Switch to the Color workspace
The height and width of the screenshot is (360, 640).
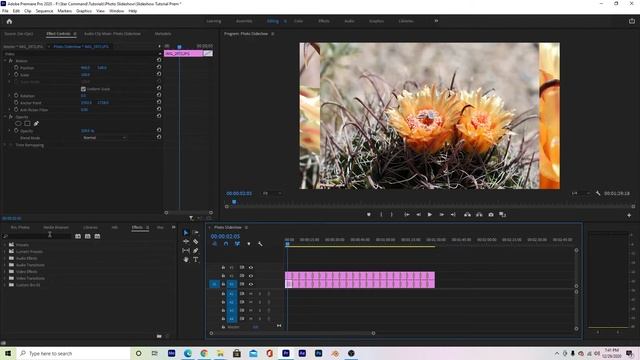(298, 21)
